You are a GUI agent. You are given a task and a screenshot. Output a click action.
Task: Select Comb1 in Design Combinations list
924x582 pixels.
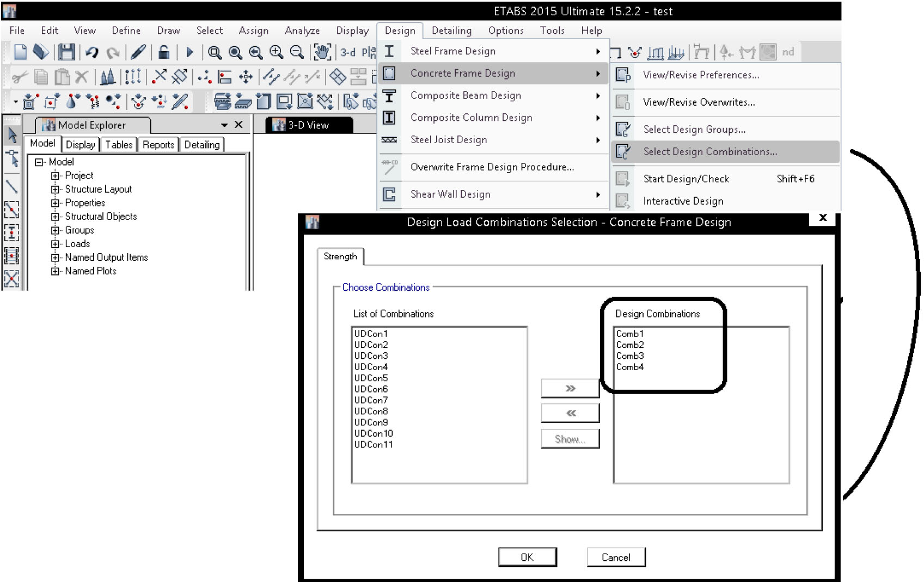point(630,334)
